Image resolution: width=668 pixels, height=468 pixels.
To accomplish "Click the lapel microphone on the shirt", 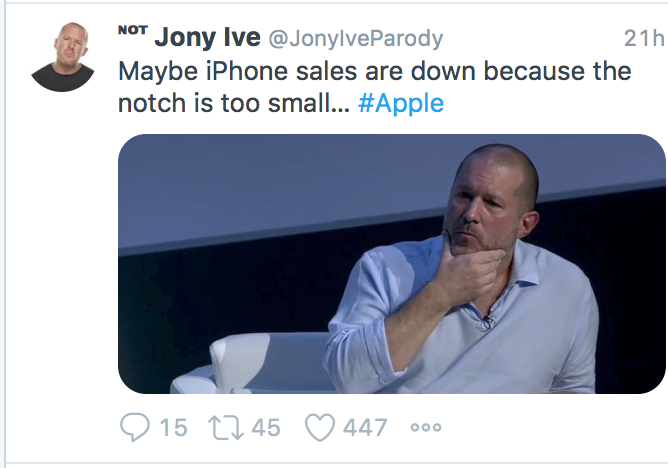I will pyautogui.click(x=487, y=321).
